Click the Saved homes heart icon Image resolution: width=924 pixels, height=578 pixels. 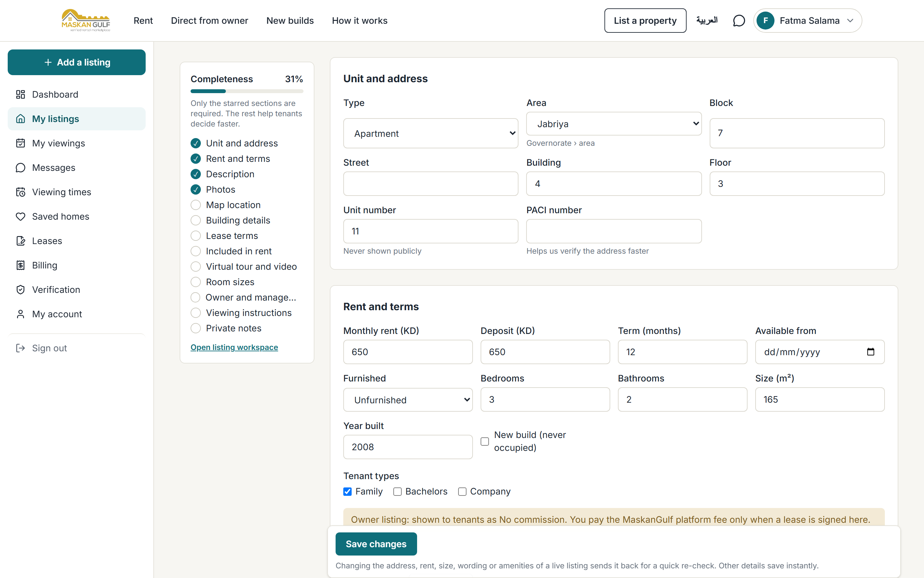(x=21, y=216)
